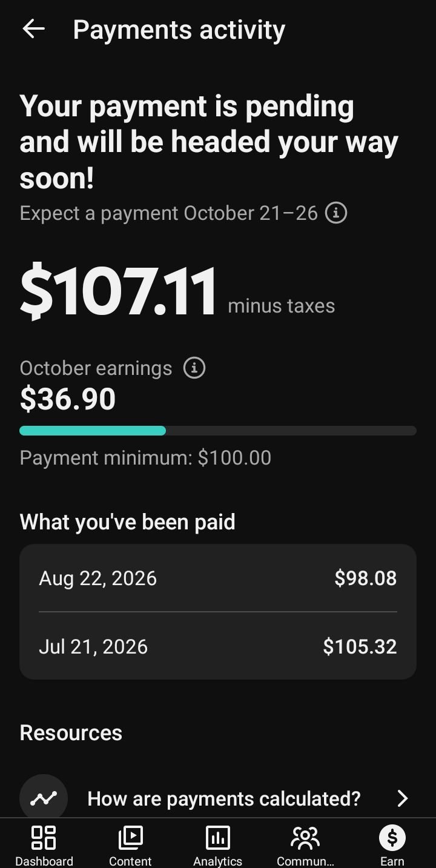Image resolution: width=436 pixels, height=868 pixels.
Task: Click the October earnings progress bar
Action: pyautogui.click(x=218, y=431)
